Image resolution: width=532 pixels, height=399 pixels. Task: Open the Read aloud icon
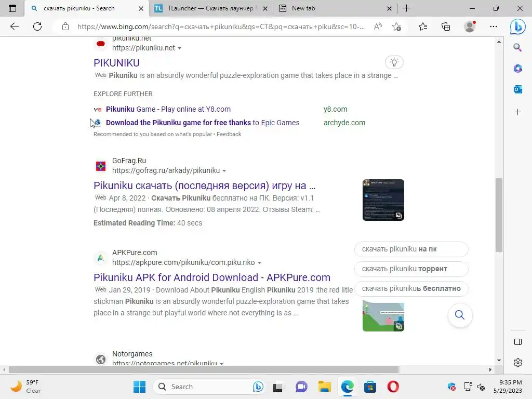point(378,26)
